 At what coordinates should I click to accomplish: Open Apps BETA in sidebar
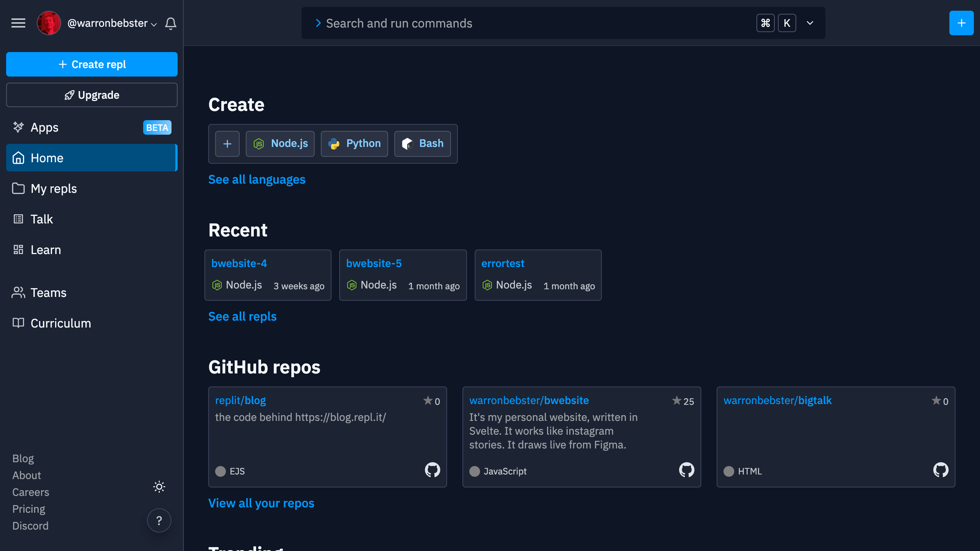(44, 127)
